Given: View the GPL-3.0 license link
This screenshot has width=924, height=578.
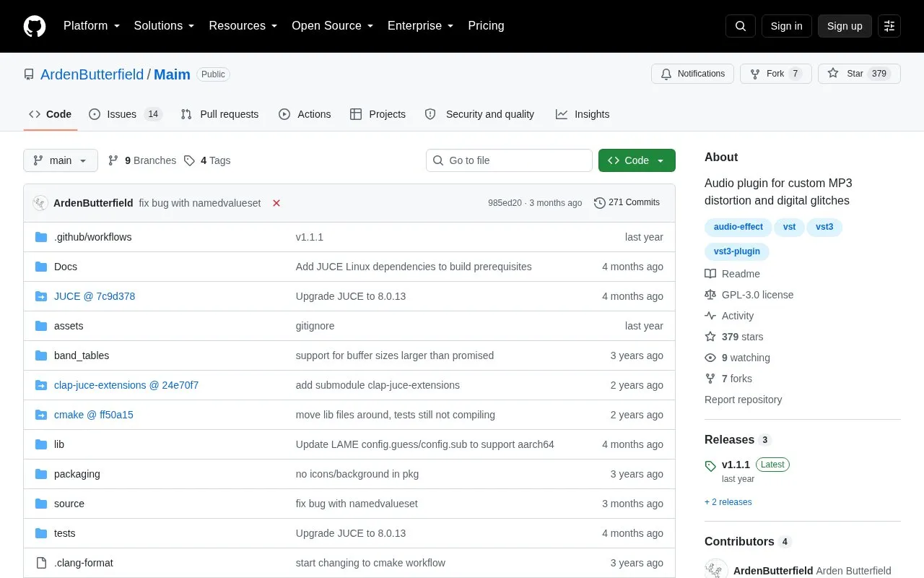Looking at the screenshot, I should point(749,295).
